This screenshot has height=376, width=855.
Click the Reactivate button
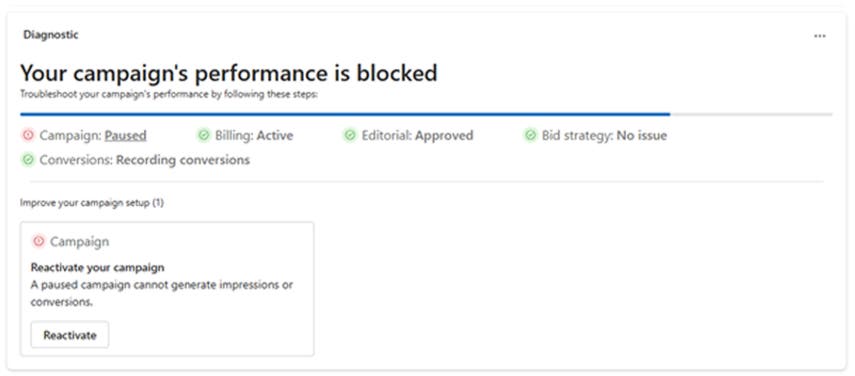[x=70, y=335]
